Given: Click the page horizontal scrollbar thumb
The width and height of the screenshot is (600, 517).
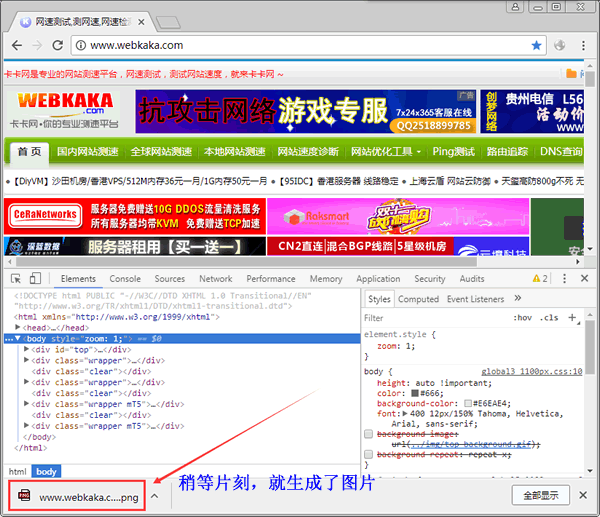Looking at the screenshot, I should coord(246,262).
